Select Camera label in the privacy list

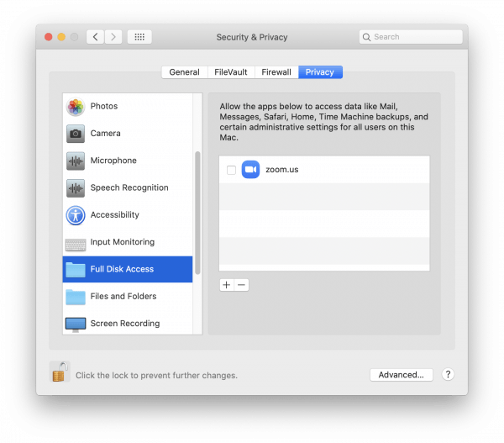[106, 133]
